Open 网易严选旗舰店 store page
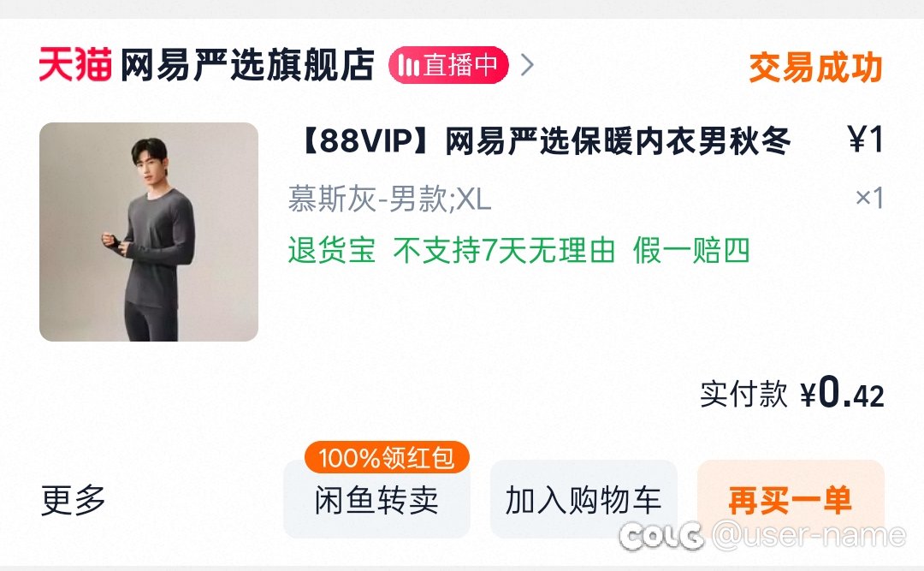This screenshot has height=571, width=924. [x=247, y=65]
